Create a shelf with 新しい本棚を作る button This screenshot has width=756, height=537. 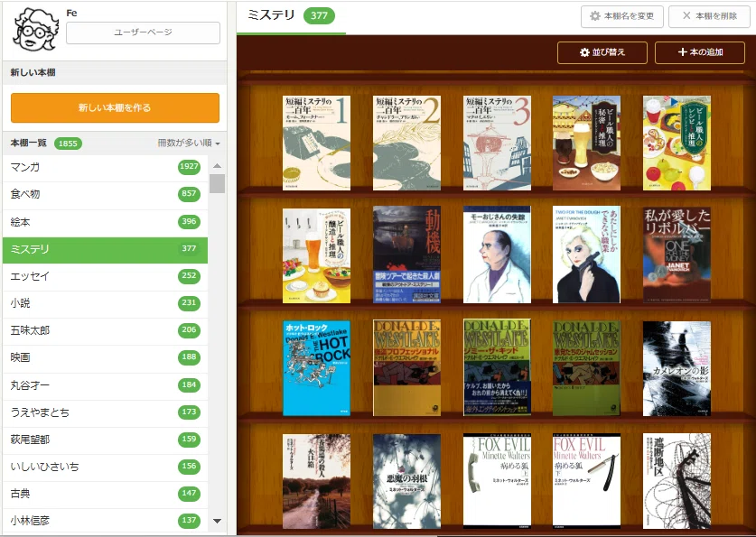pyautogui.click(x=116, y=108)
